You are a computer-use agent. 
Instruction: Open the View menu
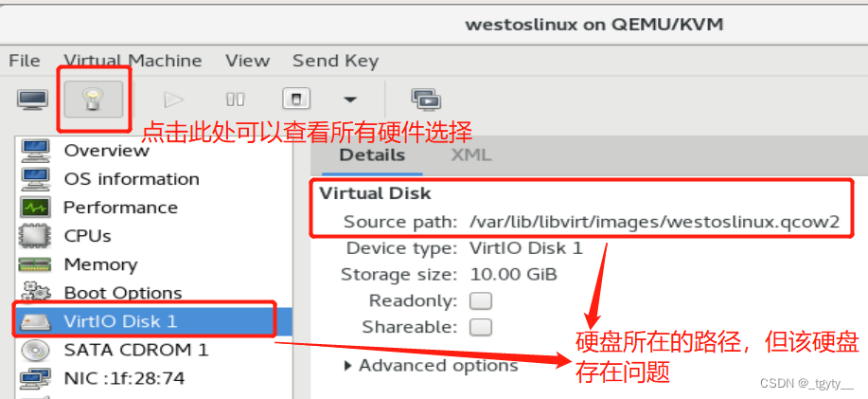click(247, 61)
